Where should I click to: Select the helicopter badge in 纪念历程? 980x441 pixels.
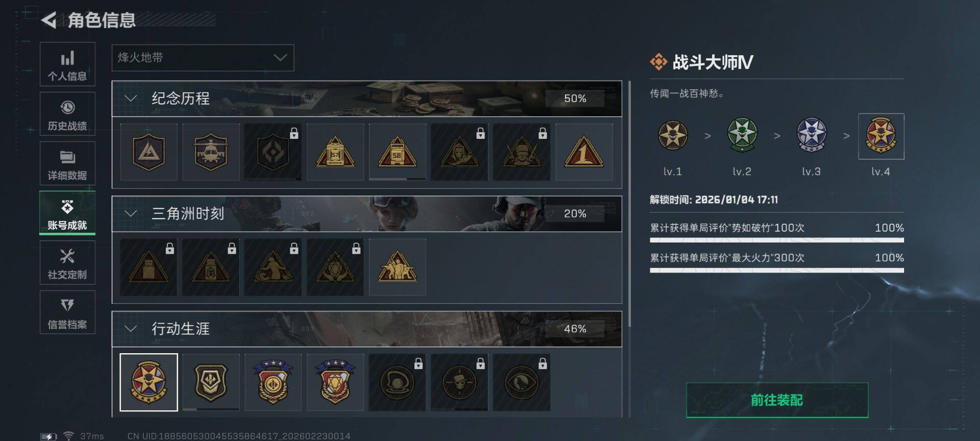[211, 152]
